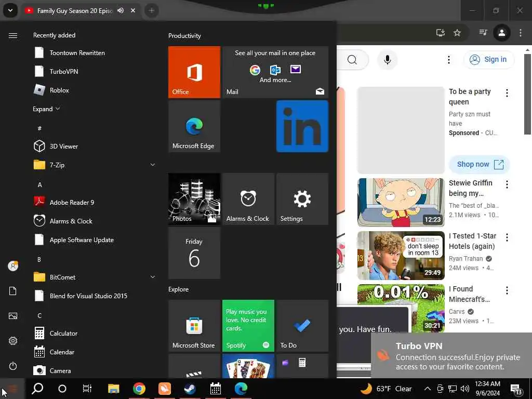
Task: Search with YouTube voice microphone
Action: point(387,60)
